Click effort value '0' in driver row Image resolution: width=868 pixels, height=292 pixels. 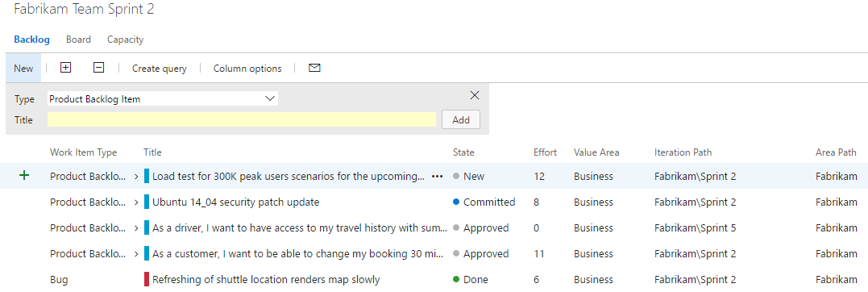click(x=537, y=227)
